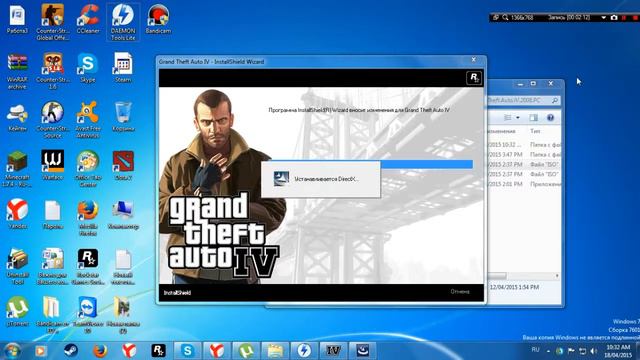Click the Cancel (Отмена) button in the installer
Viewport: 640px width, 360px height.
(x=460, y=291)
